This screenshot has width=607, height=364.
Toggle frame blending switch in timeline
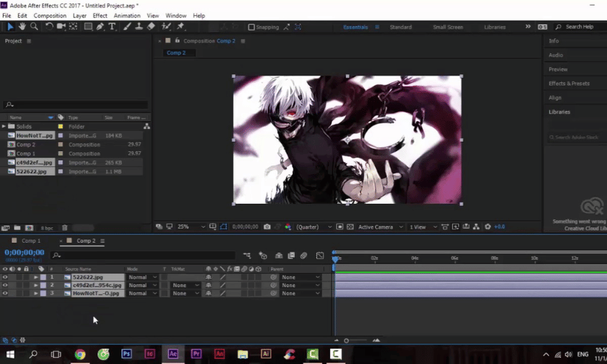pyautogui.click(x=291, y=255)
